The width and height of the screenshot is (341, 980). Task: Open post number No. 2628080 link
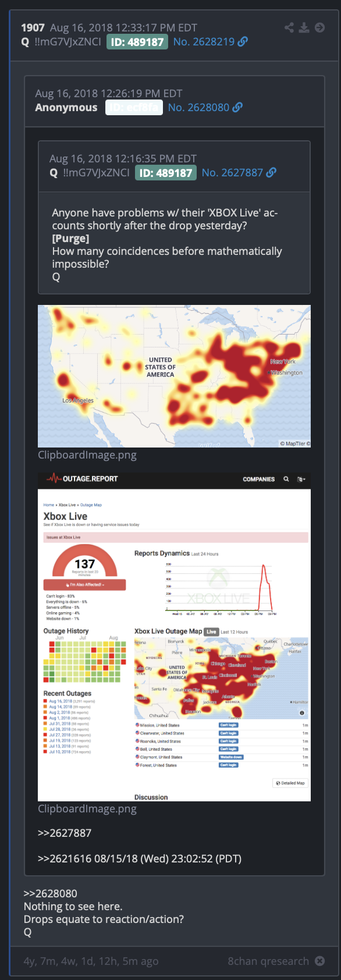[198, 107]
